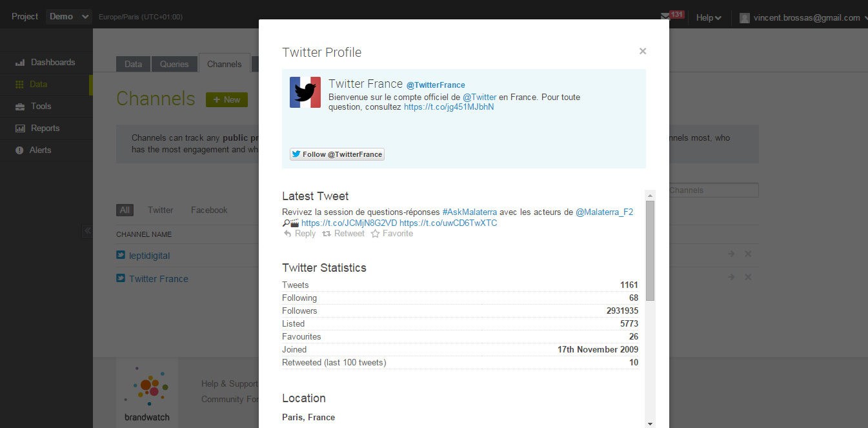This screenshot has height=428, width=868.
Task: Click the New channel button
Action: (227, 99)
